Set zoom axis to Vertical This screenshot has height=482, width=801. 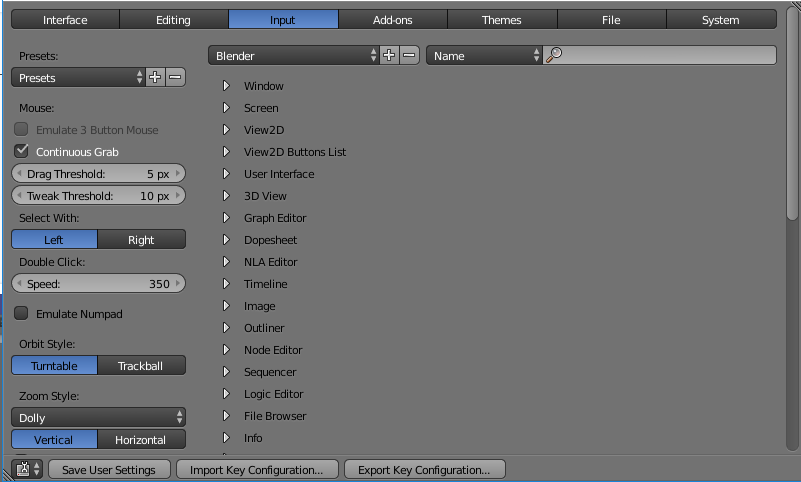tap(54, 440)
